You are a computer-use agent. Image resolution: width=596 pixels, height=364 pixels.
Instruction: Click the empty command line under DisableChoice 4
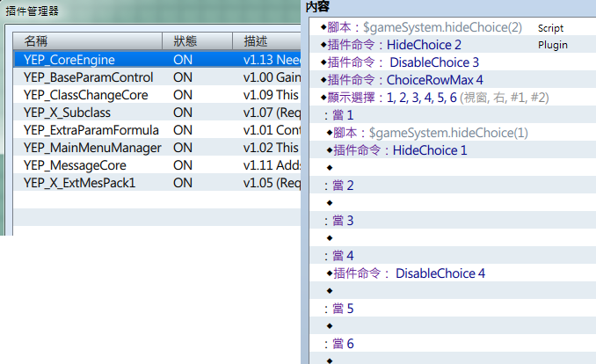[x=453, y=291]
